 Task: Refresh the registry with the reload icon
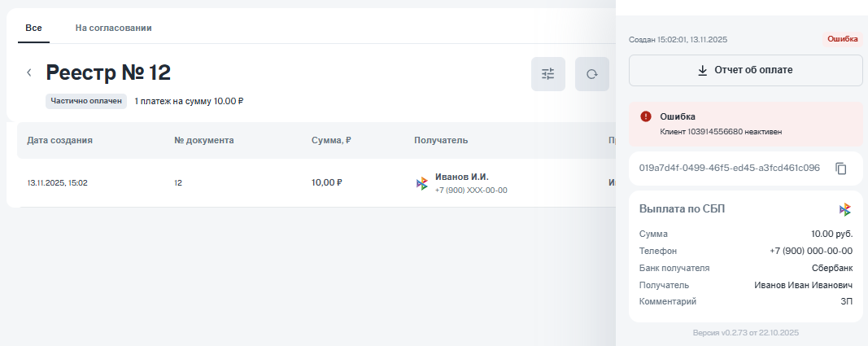[591, 74]
